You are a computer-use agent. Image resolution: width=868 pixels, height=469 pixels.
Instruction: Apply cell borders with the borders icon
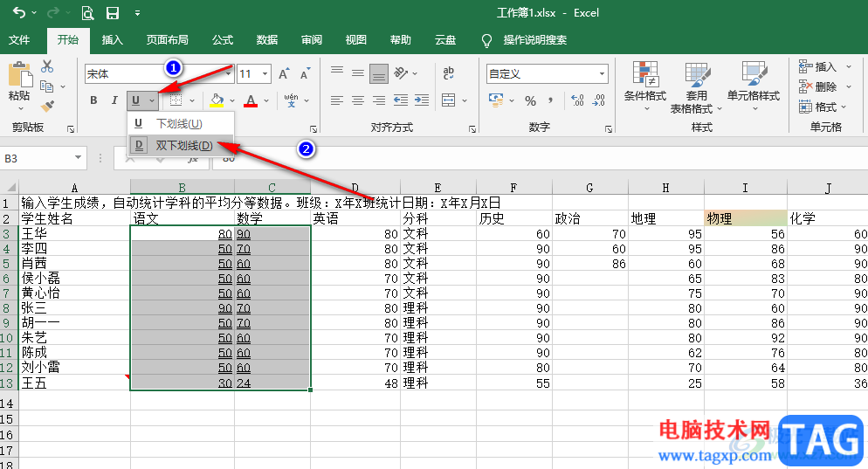176,100
